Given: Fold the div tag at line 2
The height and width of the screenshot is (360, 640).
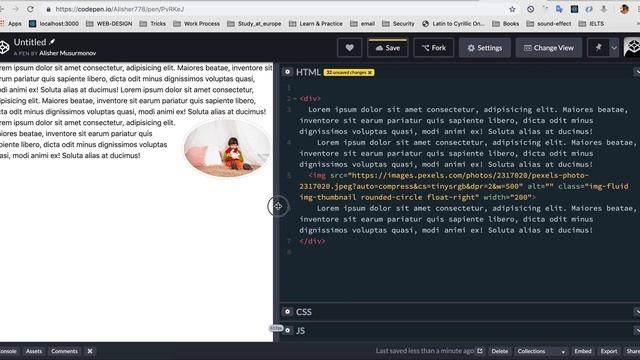Looking at the screenshot, I should click(295, 99).
